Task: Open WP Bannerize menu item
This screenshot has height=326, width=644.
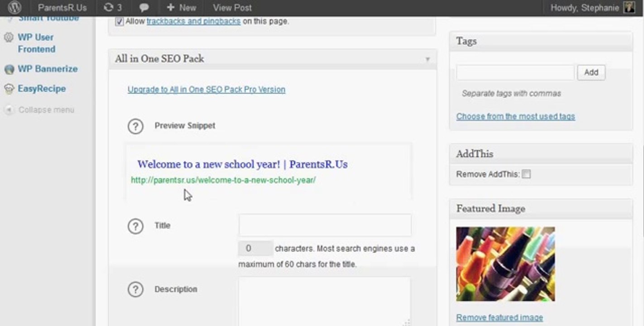Action: (x=48, y=69)
